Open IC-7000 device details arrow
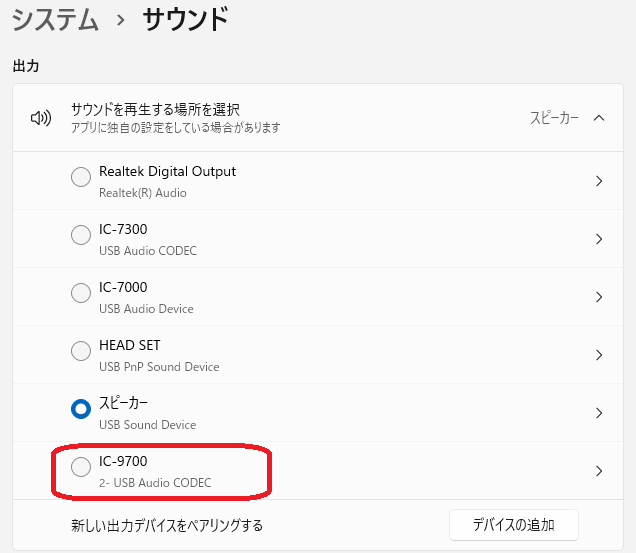Screen dimensions: 636x553 click(599, 297)
